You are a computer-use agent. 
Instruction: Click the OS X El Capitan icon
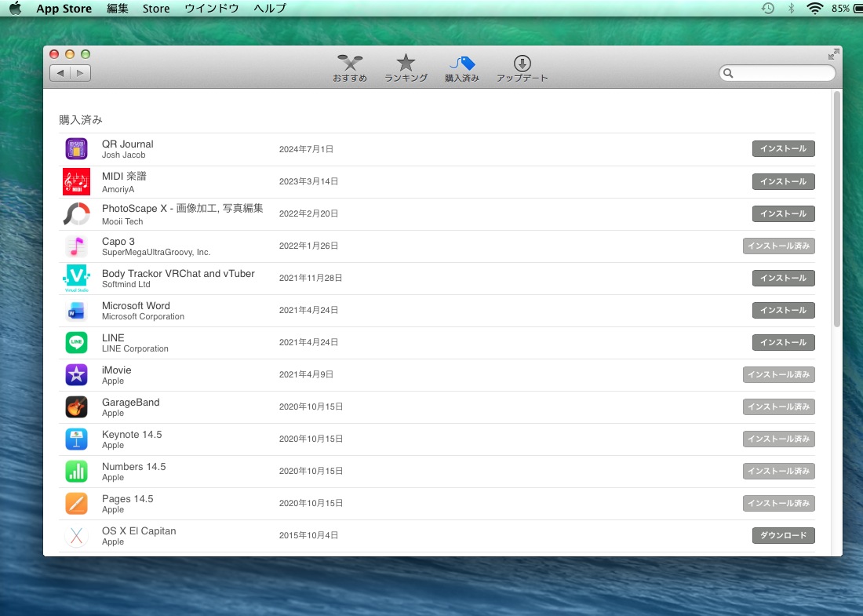coord(76,536)
